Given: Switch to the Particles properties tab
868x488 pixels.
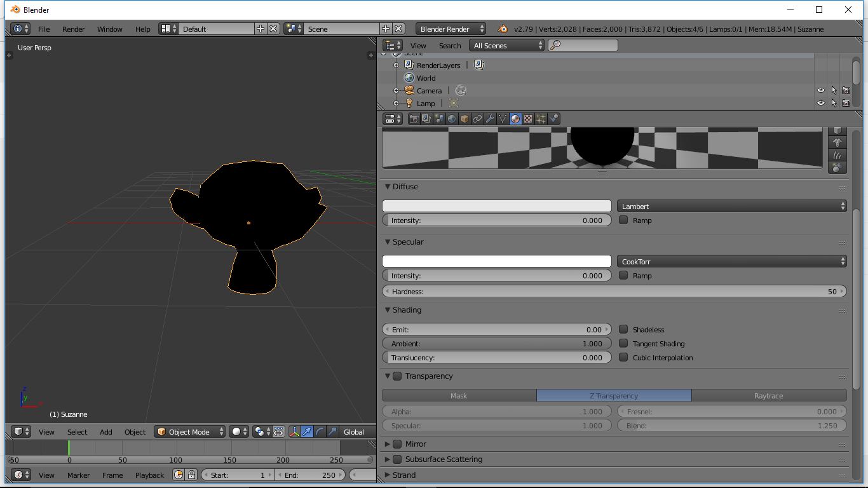Looking at the screenshot, I should [x=541, y=119].
